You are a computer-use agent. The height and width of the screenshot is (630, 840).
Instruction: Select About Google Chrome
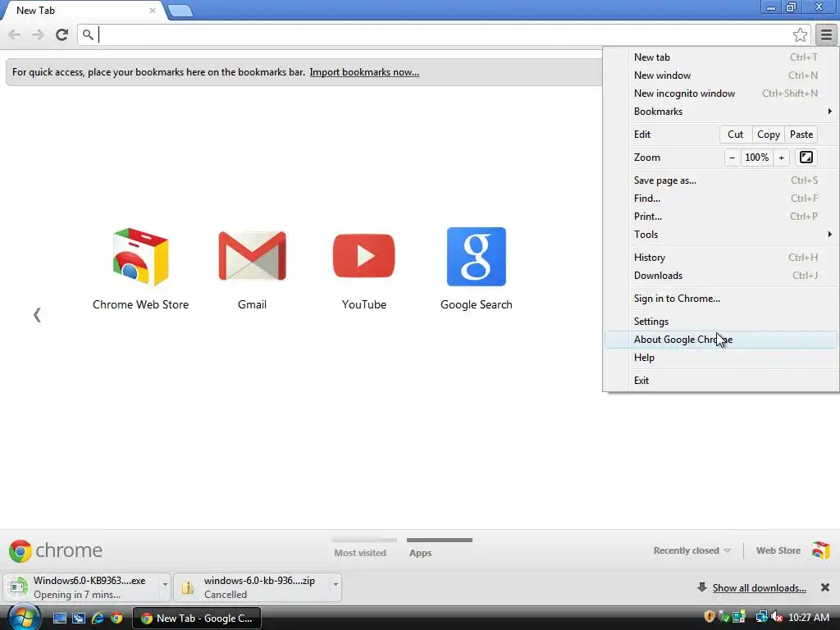[722, 340]
